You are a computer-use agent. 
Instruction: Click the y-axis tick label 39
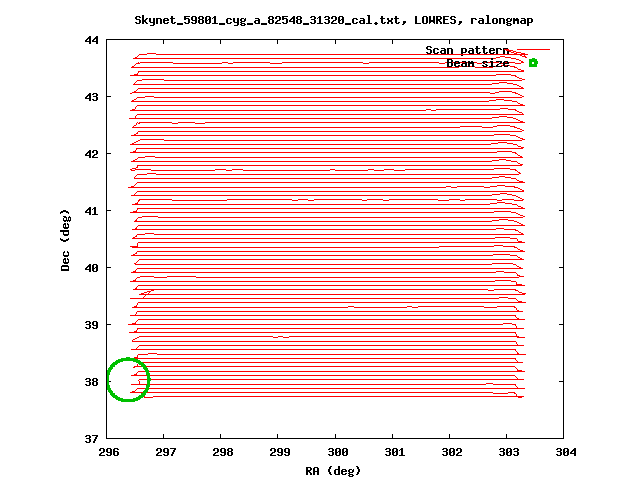coord(92,325)
